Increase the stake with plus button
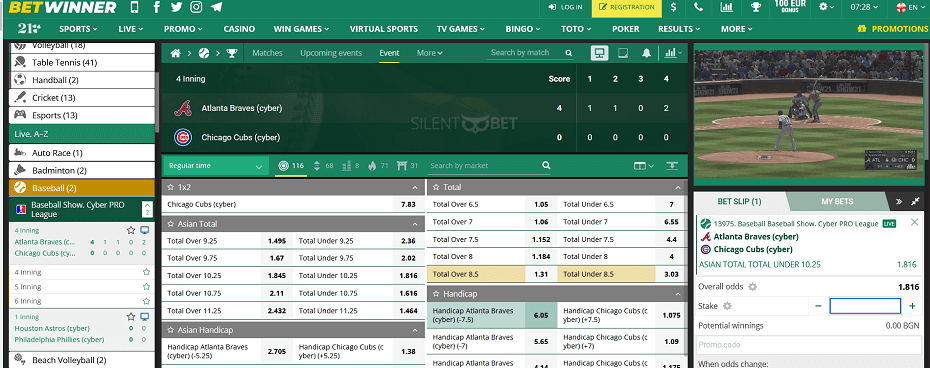 click(x=912, y=306)
